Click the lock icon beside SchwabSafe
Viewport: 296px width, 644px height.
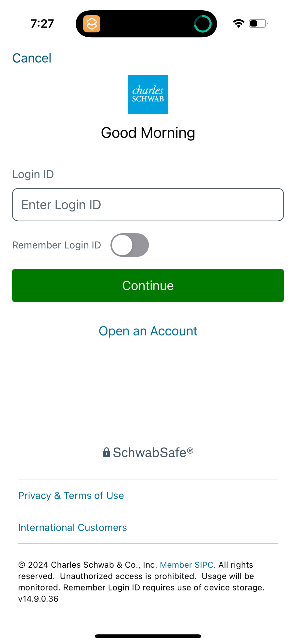[x=107, y=452]
